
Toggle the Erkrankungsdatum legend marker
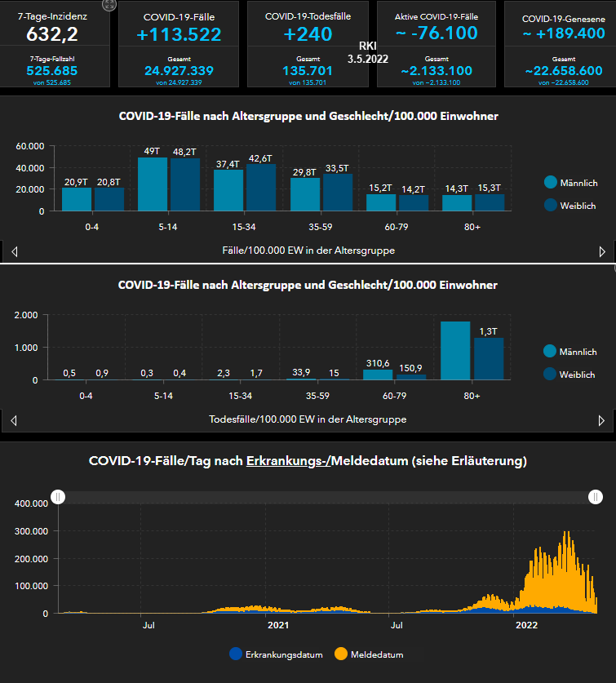pos(236,654)
